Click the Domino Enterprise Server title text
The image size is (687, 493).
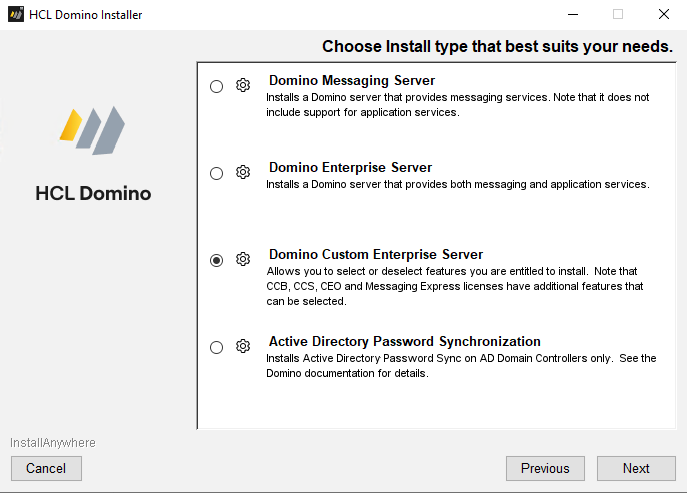click(x=351, y=167)
